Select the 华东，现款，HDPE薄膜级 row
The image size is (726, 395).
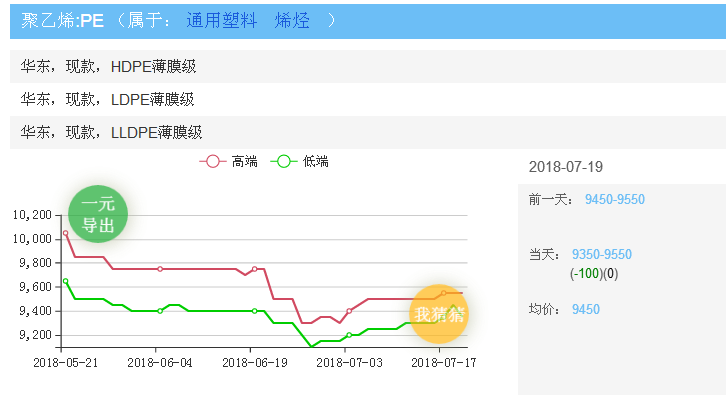[x=368, y=67]
